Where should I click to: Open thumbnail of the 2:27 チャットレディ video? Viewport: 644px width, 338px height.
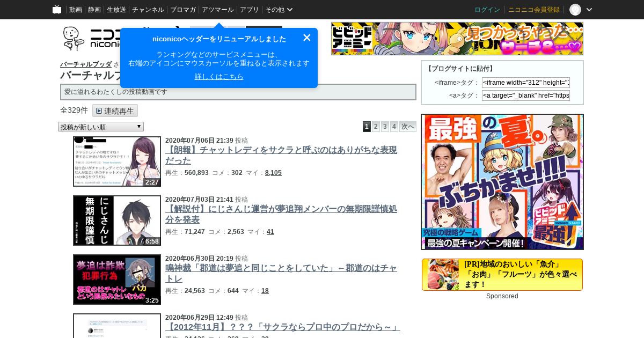pyautogui.click(x=117, y=161)
